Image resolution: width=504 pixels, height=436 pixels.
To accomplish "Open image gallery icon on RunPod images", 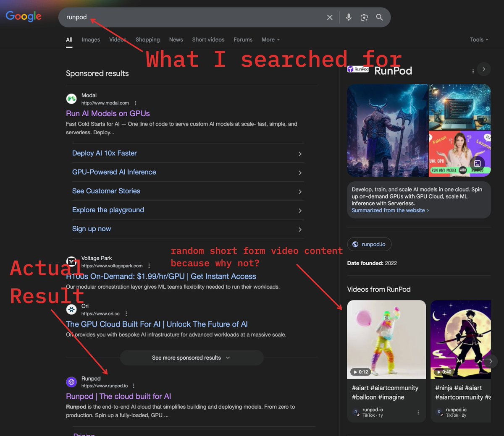I will click(478, 163).
